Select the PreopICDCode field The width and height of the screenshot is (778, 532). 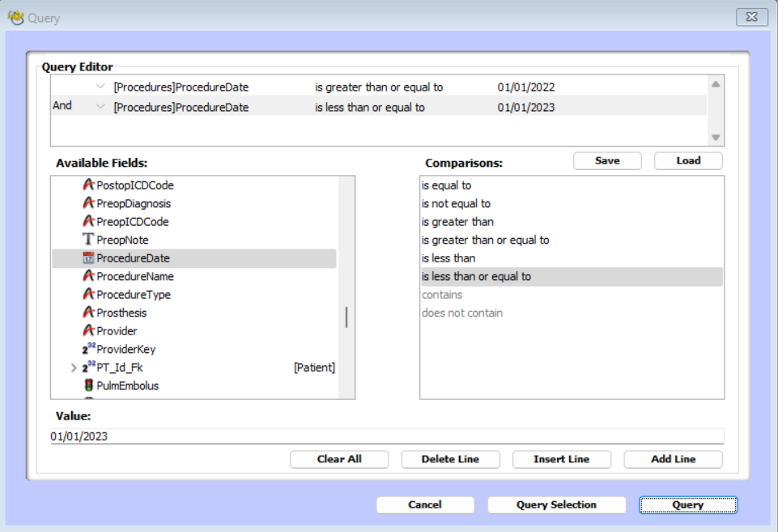[194, 222]
